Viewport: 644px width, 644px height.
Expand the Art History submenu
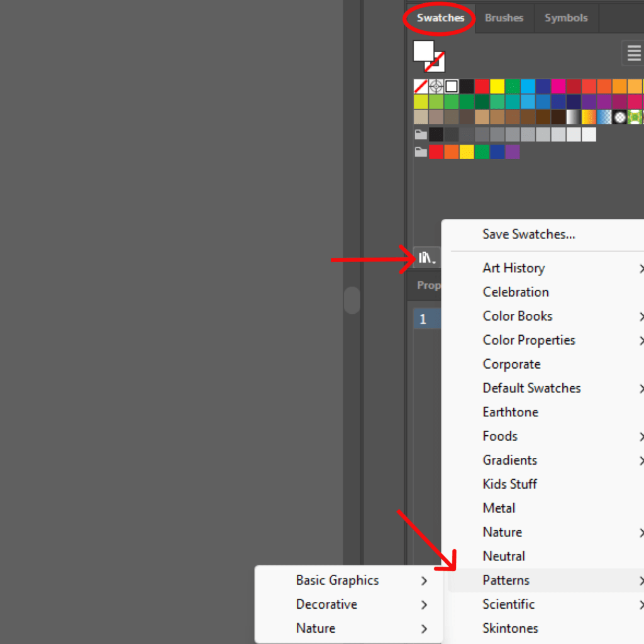[x=514, y=268]
